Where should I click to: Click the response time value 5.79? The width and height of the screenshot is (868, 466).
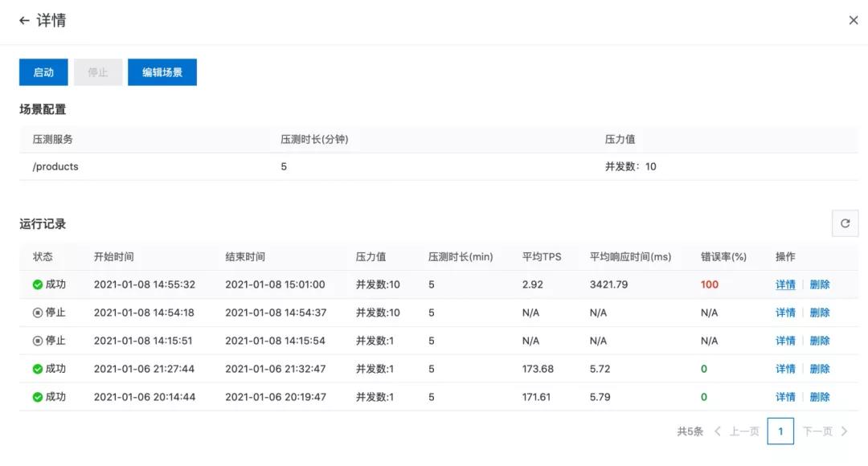[600, 397]
